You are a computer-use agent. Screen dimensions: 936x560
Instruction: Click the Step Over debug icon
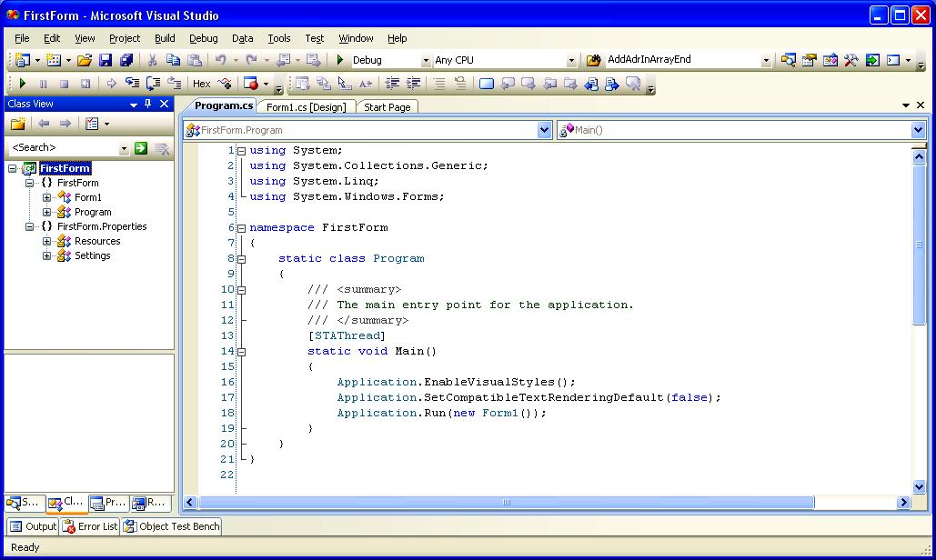(154, 84)
